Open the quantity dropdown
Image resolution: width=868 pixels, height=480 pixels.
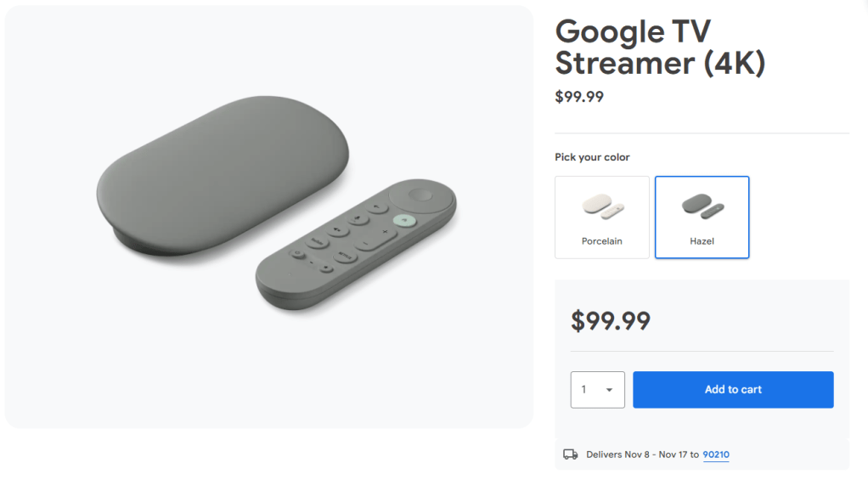click(597, 390)
